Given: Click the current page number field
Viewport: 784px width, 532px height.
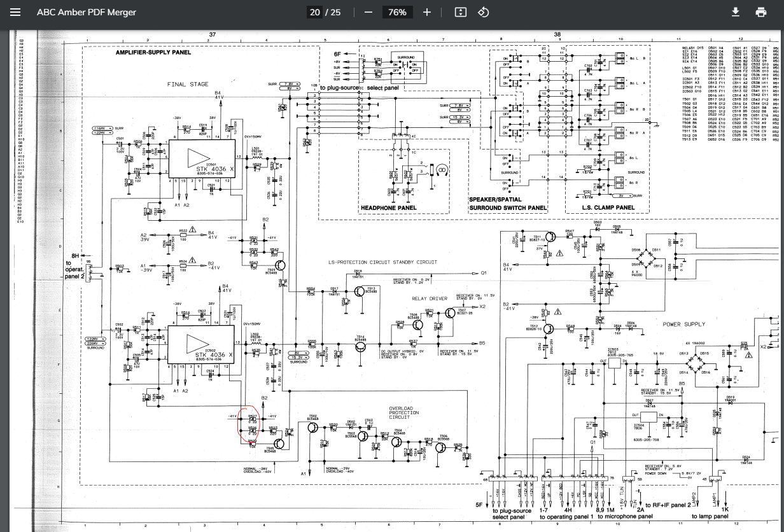Looking at the screenshot, I should 314,12.
